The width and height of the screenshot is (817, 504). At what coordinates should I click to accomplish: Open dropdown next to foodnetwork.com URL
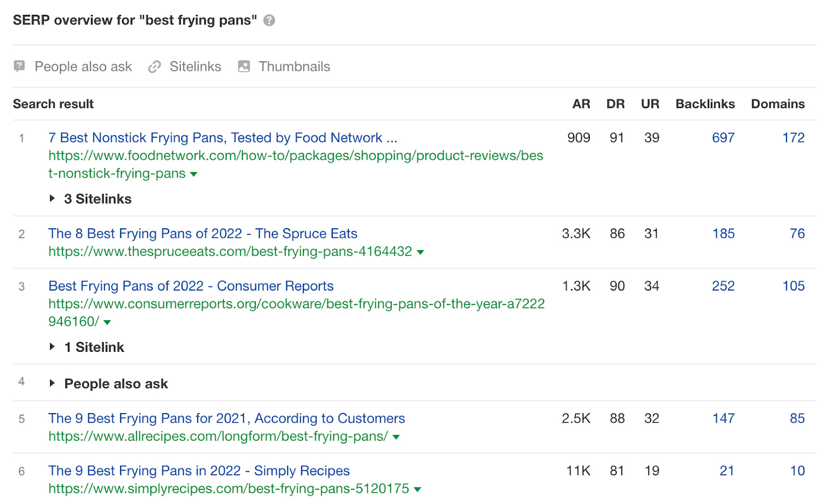pyautogui.click(x=194, y=174)
